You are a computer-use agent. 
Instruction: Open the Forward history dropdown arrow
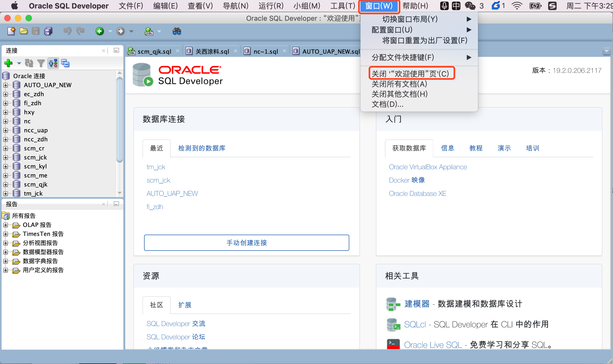[x=131, y=31]
